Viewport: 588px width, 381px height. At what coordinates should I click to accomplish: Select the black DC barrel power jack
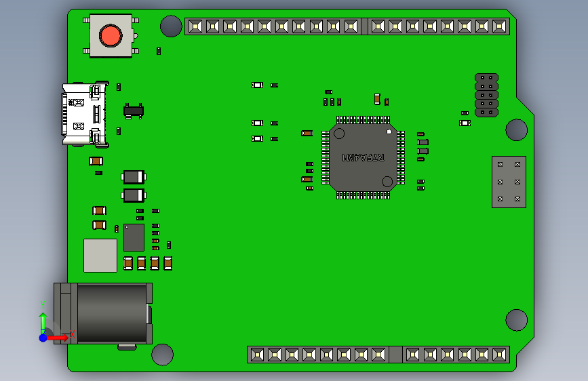[103, 313]
